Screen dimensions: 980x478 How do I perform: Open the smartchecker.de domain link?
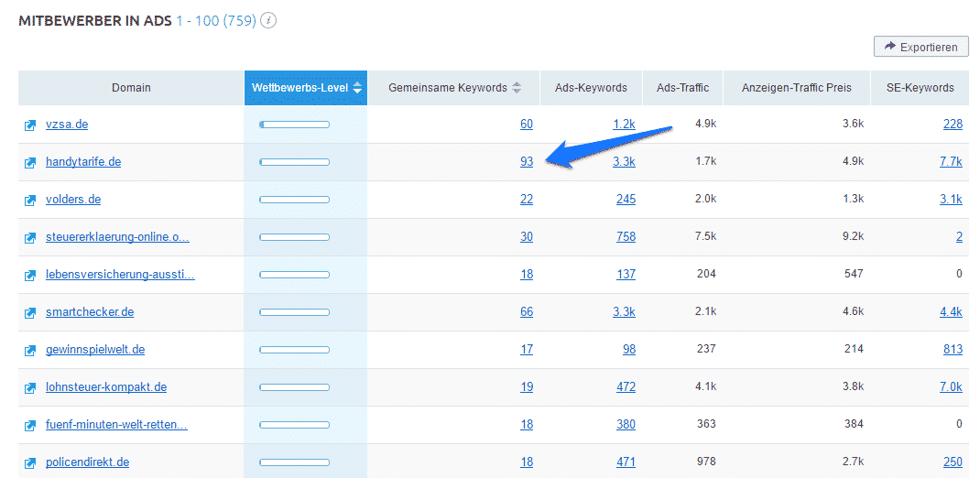pyautogui.click(x=90, y=311)
